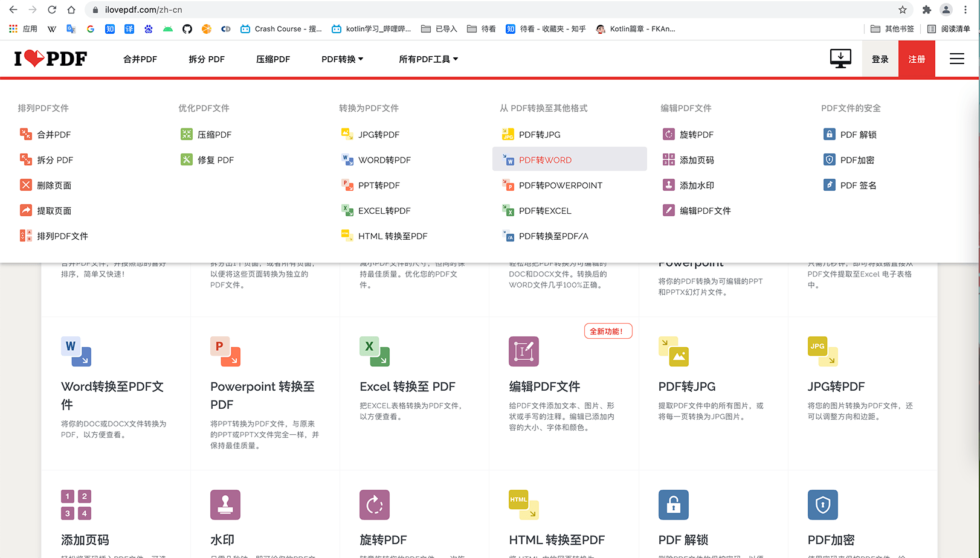The image size is (980, 558).
Task: Click the 提取页面 icon
Action: coord(25,210)
